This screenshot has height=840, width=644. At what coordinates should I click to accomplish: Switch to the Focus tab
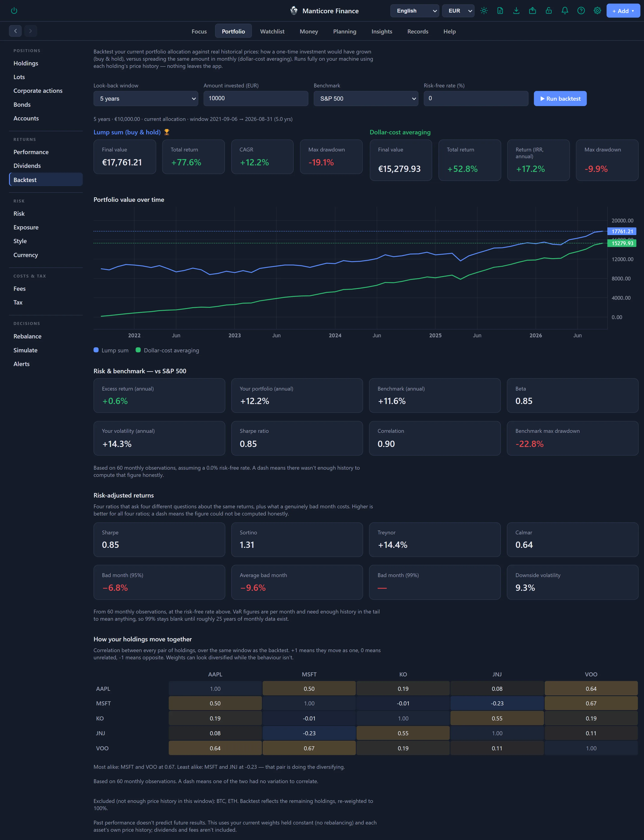coord(199,31)
